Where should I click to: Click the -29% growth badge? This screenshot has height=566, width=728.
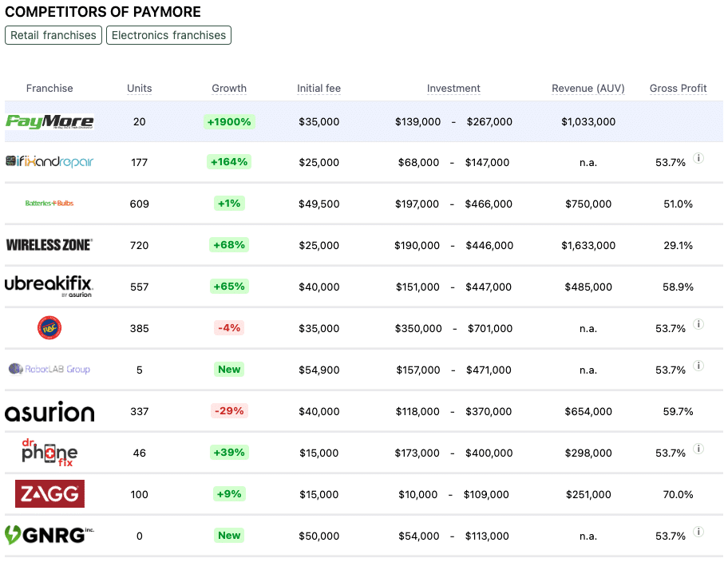(229, 410)
